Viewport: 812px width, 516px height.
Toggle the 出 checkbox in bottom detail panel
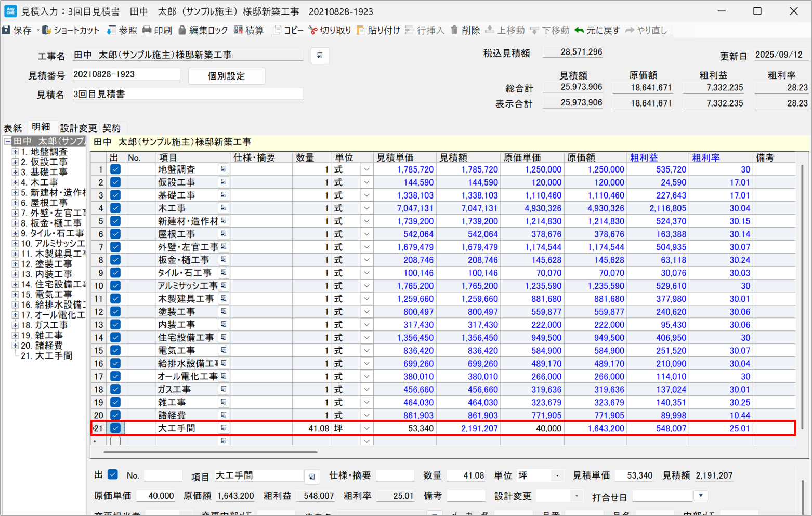112,474
